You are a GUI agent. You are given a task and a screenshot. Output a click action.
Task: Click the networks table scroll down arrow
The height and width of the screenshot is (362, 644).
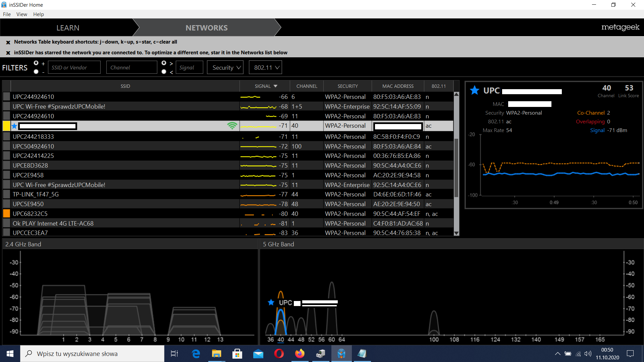pyautogui.click(x=456, y=233)
